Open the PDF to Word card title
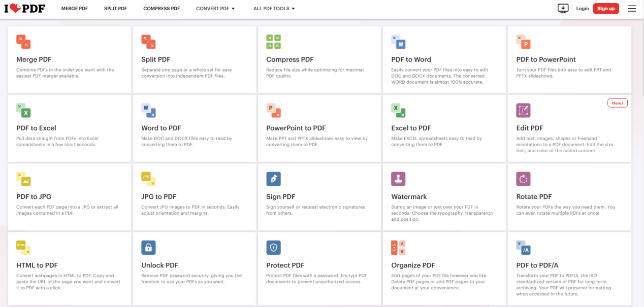The image size is (644, 307). 411,59
